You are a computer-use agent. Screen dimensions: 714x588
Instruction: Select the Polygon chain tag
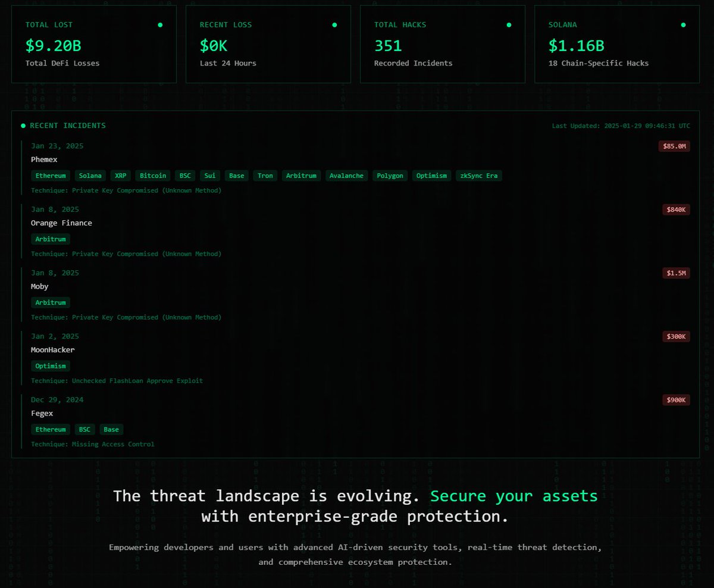[x=390, y=176]
